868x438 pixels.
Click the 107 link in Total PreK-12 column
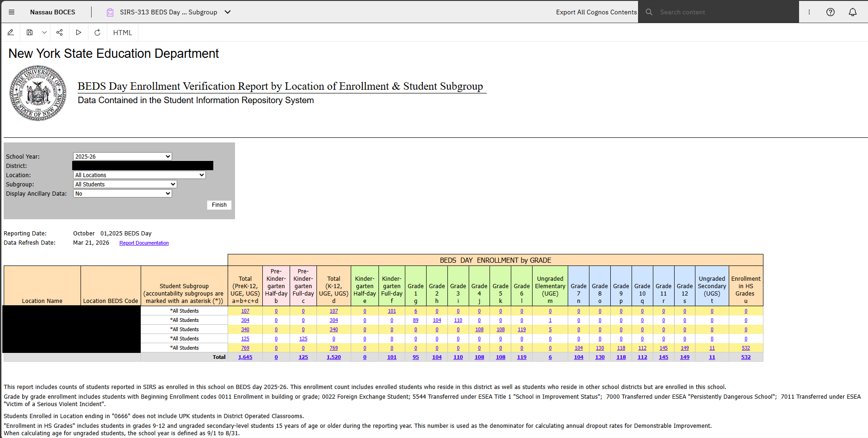pos(245,311)
